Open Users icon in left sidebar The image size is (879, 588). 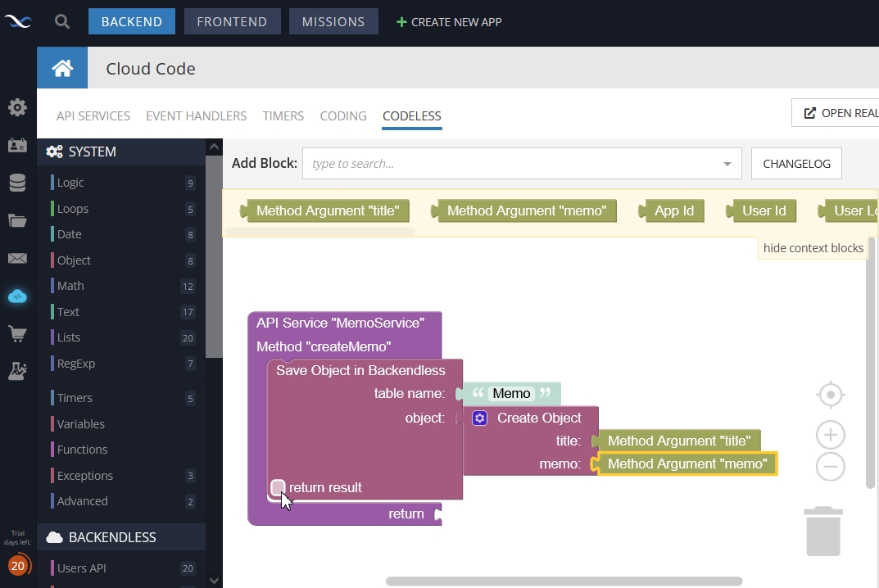(17, 145)
